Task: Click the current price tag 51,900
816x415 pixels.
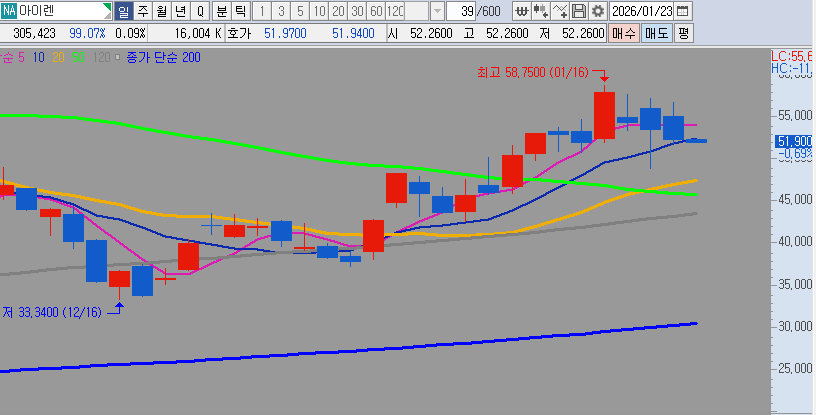Action: click(x=794, y=141)
